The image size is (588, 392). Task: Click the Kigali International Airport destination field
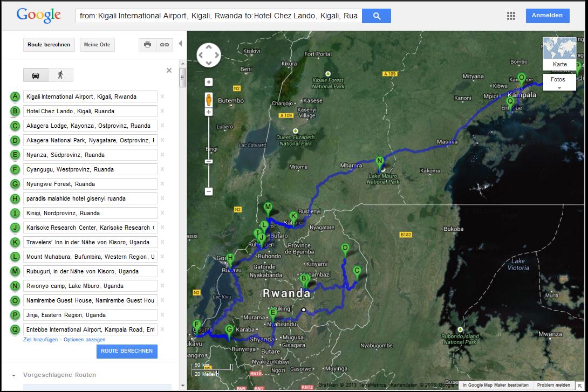tap(90, 97)
